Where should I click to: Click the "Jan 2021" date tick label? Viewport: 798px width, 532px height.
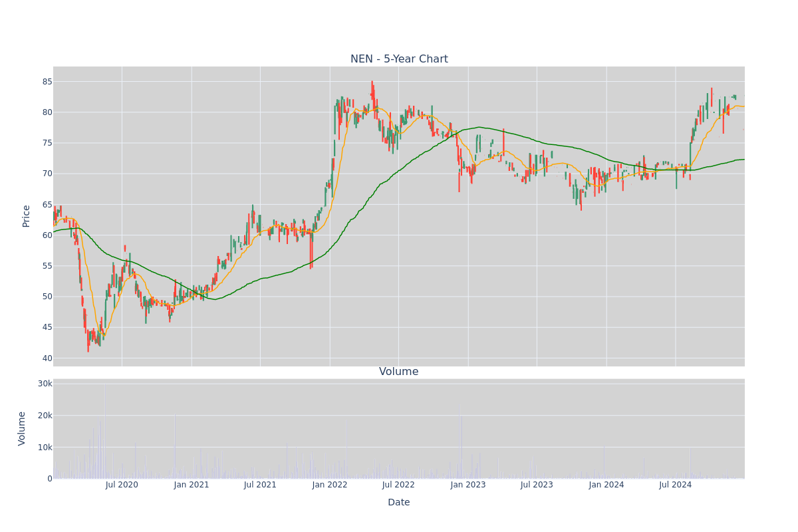click(x=192, y=485)
